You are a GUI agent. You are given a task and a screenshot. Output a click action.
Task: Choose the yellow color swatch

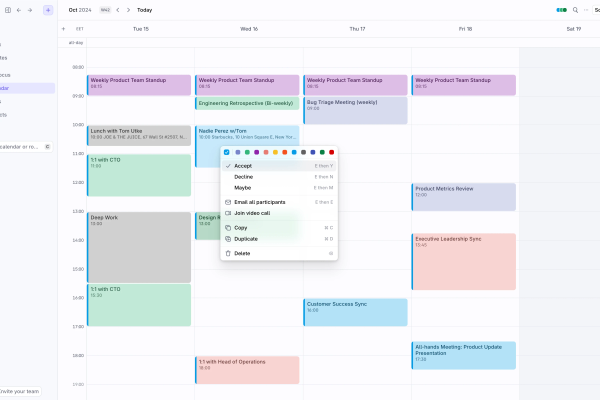pos(275,152)
